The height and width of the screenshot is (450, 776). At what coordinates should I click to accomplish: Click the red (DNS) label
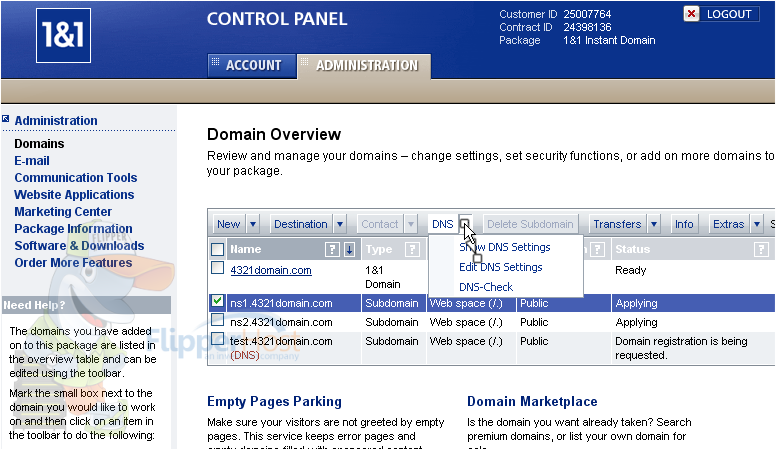[244, 355]
